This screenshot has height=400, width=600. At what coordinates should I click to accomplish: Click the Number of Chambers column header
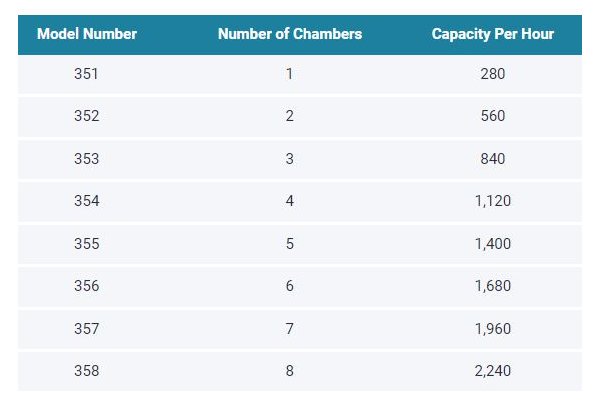[x=290, y=34]
